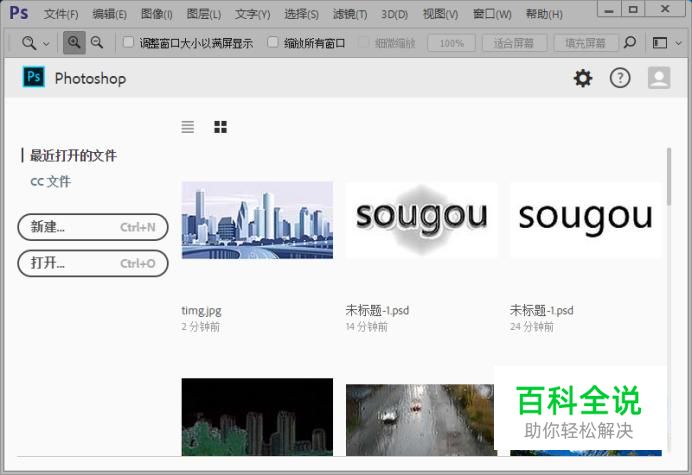
Task: Select the zoom in magnifier option
Action: pyautogui.click(x=74, y=42)
